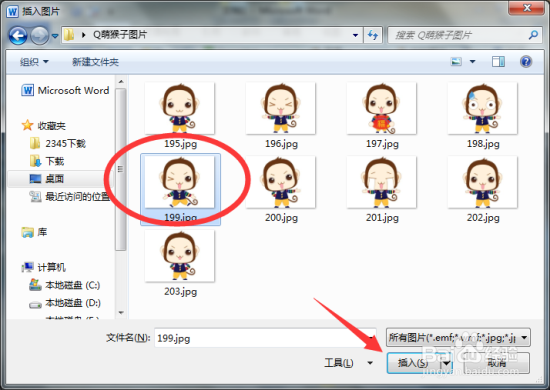Open 本地磁盘 (C:) drive
This screenshot has height=390, width=550.
pyautogui.click(x=65, y=285)
